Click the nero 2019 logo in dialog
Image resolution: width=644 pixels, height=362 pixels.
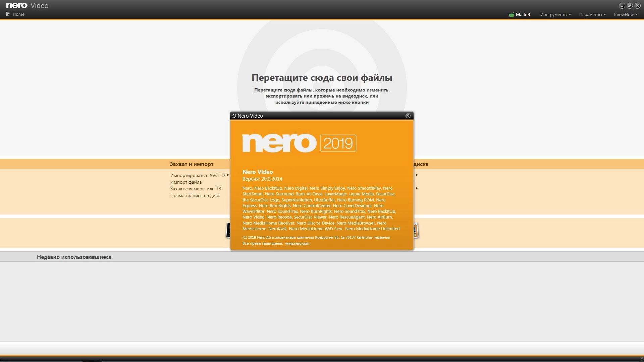(x=299, y=143)
